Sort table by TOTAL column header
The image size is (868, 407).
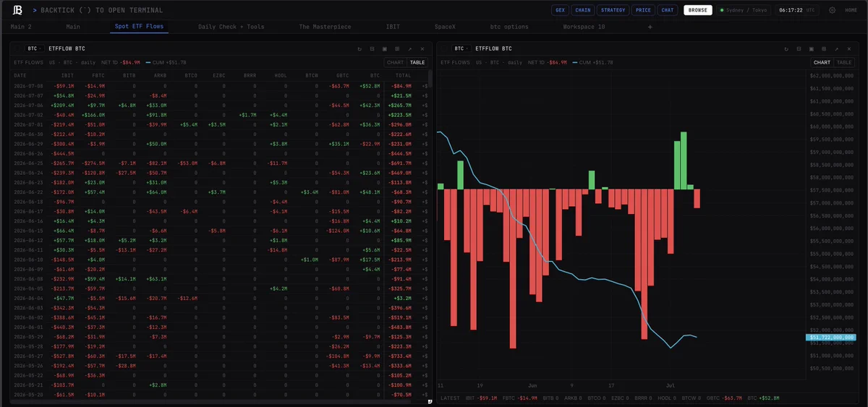pyautogui.click(x=404, y=75)
